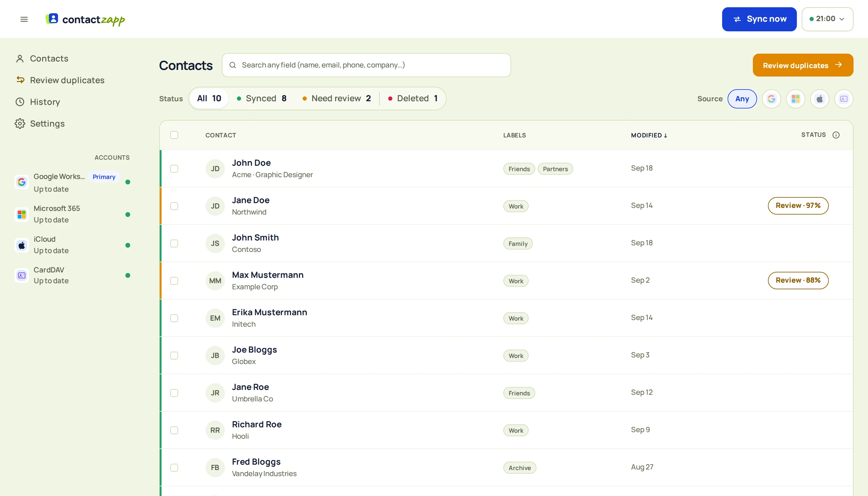Open Review duplicates in sidebar
Image resolution: width=868 pixels, height=496 pixels.
click(x=60, y=80)
